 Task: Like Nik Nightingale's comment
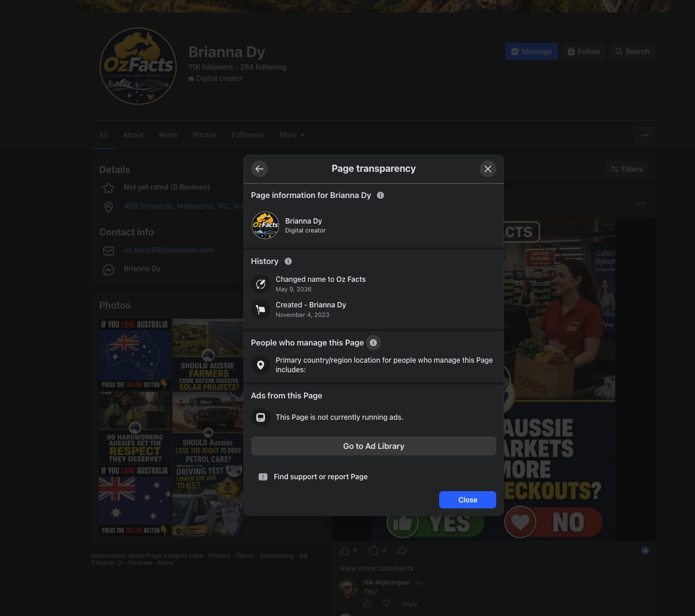coord(368,603)
